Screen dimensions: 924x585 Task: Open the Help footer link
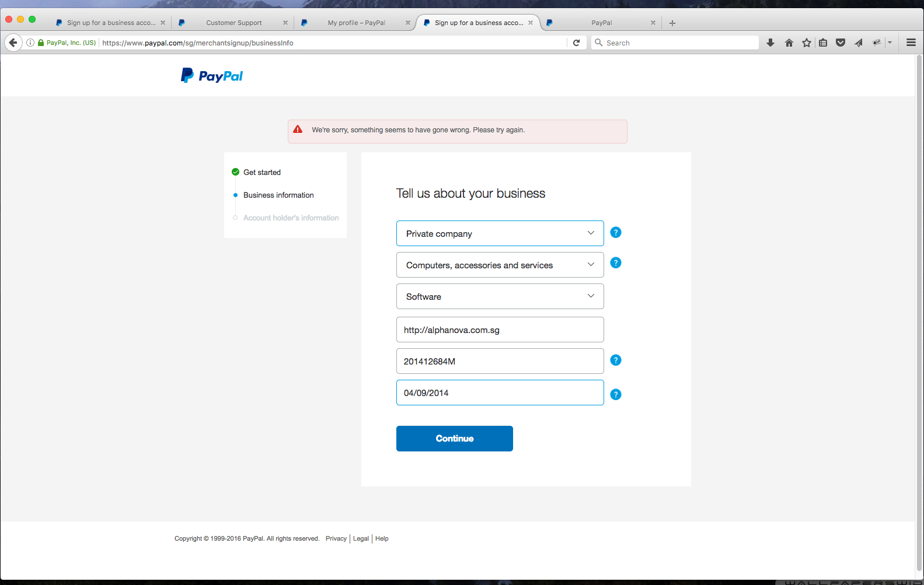click(382, 538)
